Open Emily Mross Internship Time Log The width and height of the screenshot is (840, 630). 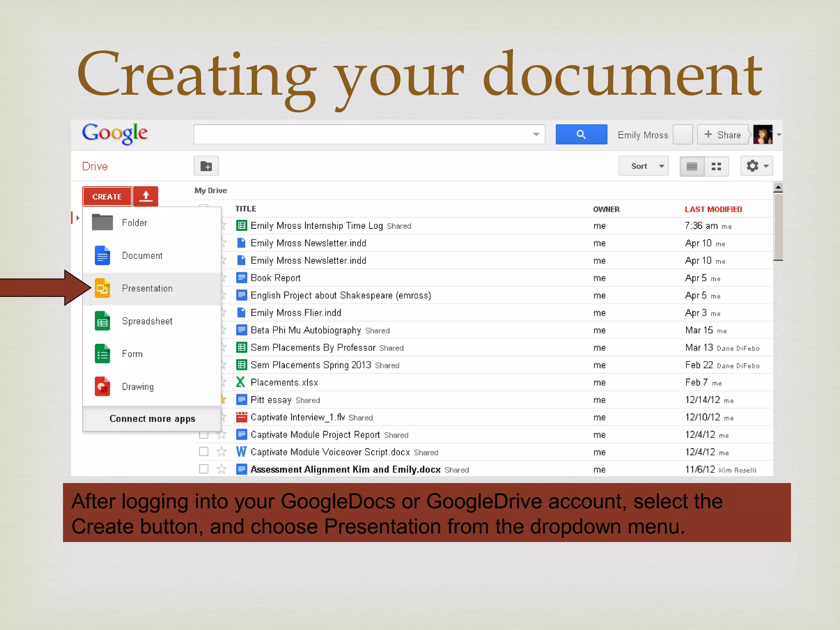pyautogui.click(x=317, y=226)
